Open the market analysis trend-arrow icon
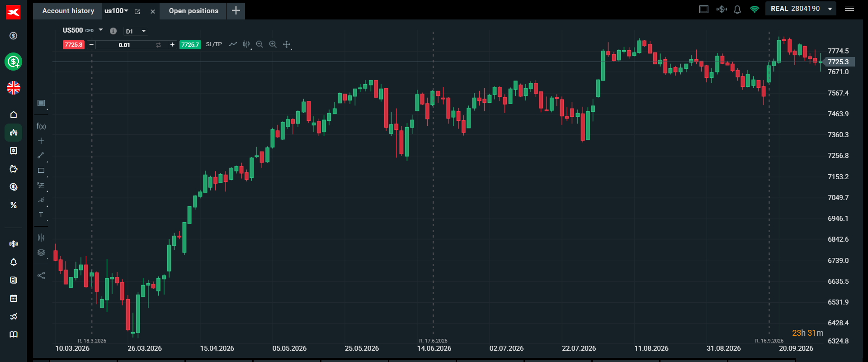The width and height of the screenshot is (868, 362). pos(14,316)
